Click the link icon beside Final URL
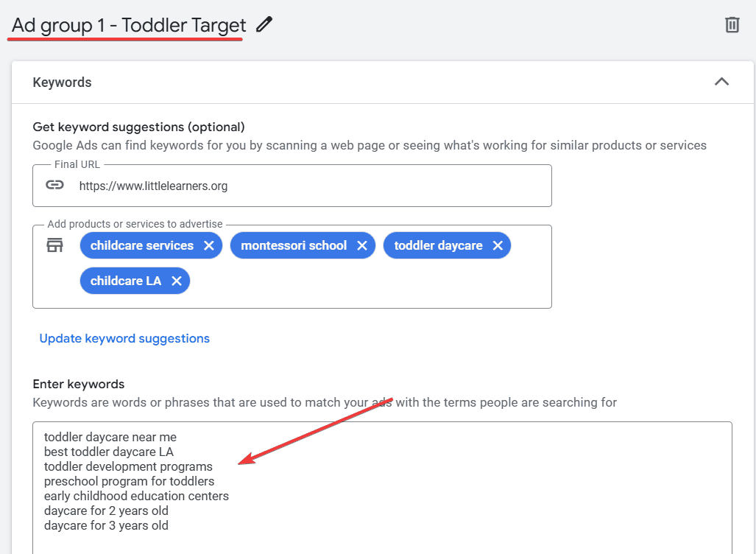This screenshot has height=554, width=756. point(55,186)
